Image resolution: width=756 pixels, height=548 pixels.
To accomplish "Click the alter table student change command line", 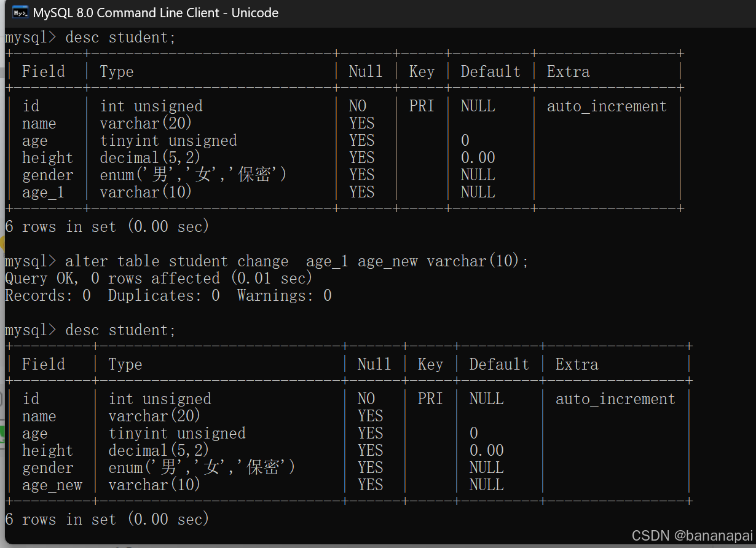I will tap(296, 261).
